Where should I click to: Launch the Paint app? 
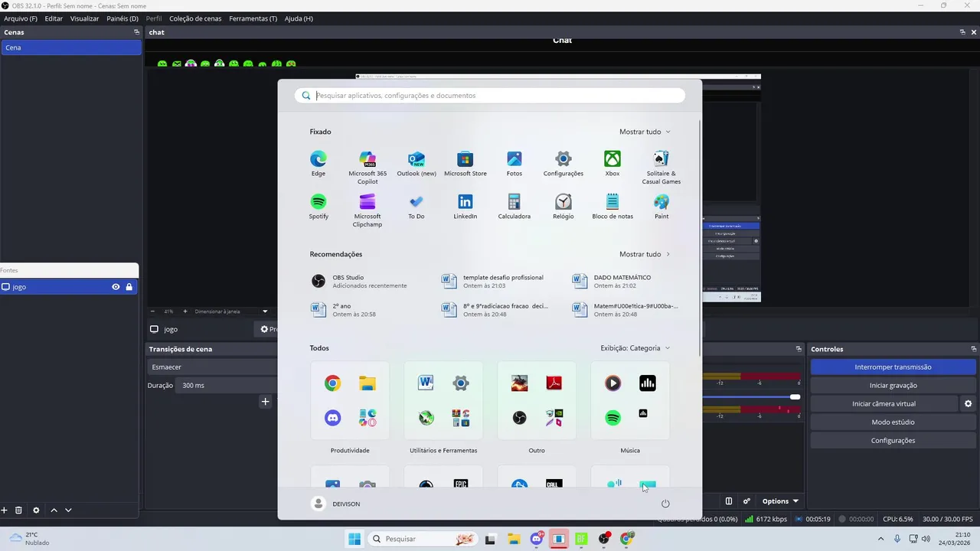(x=661, y=207)
